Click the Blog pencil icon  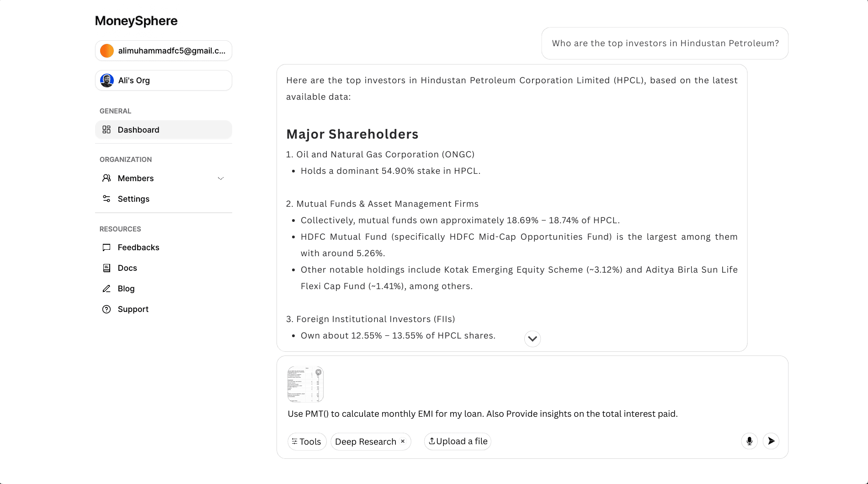pos(107,289)
